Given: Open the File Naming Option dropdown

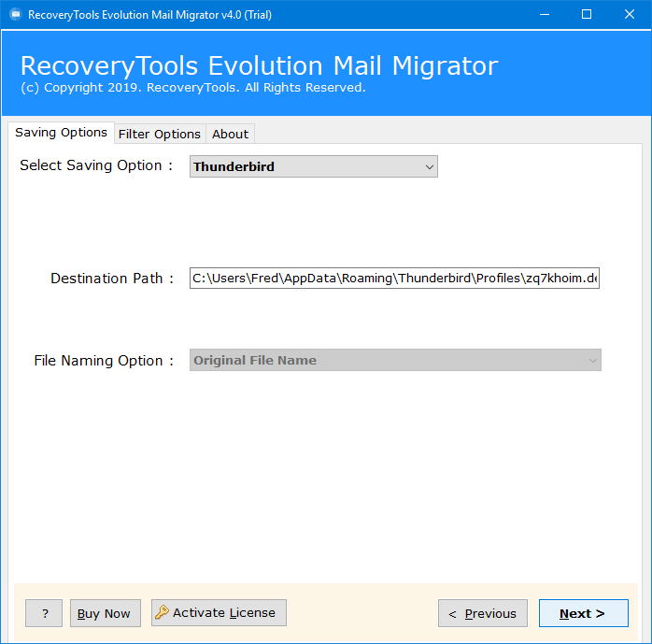Looking at the screenshot, I should 395,360.
